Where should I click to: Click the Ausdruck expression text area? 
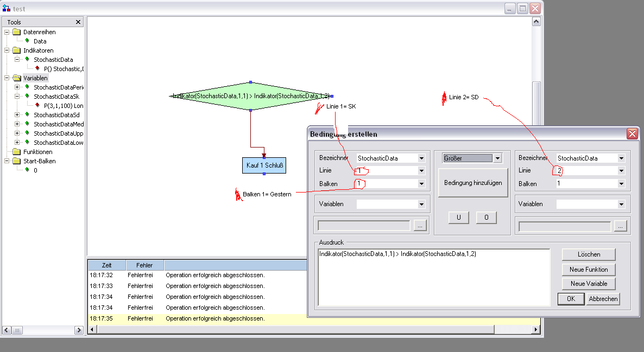coord(434,277)
